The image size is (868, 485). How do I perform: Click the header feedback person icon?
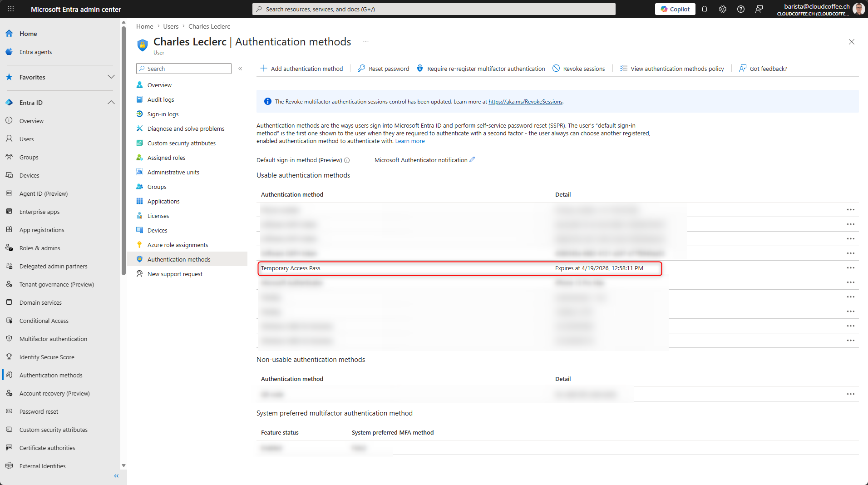759,9
